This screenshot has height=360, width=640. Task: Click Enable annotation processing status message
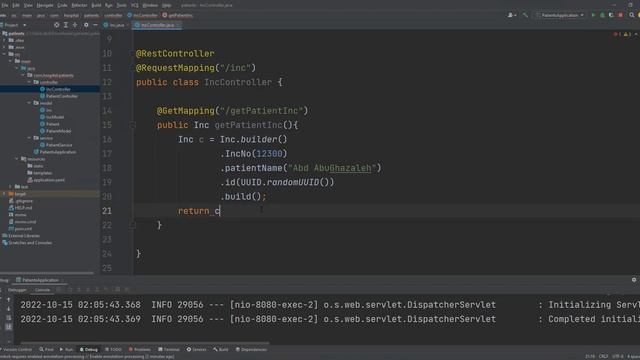87,357
